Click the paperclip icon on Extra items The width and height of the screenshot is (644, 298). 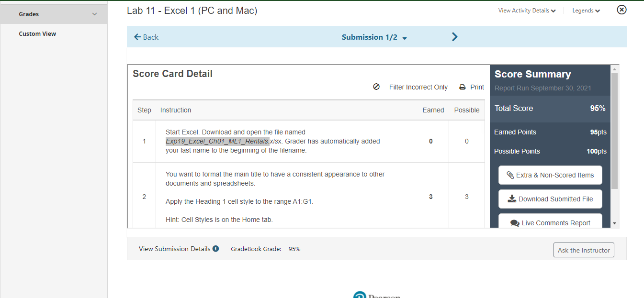510,175
